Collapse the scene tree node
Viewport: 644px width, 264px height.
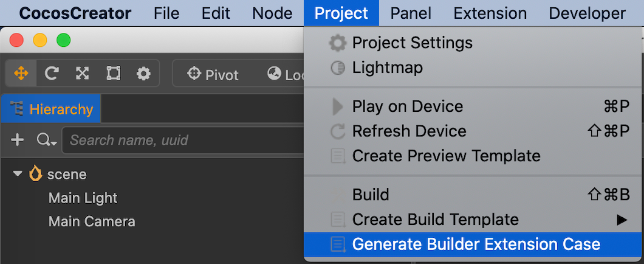17,174
